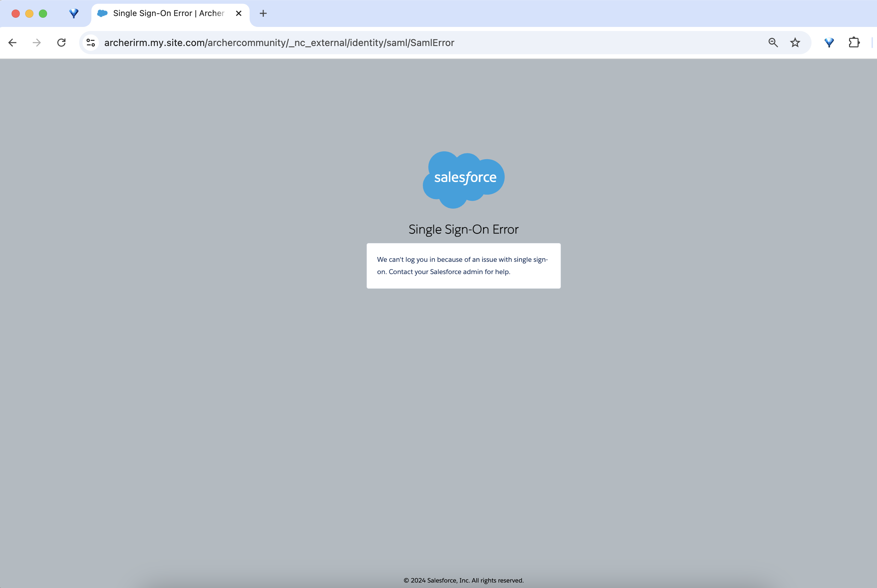Open the site information icon in address bar

pos(91,43)
